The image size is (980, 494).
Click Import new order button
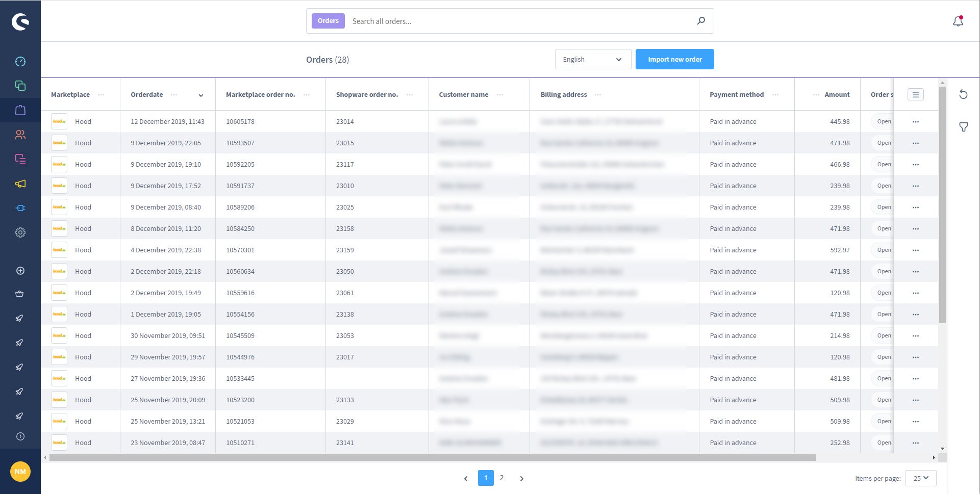pyautogui.click(x=674, y=59)
